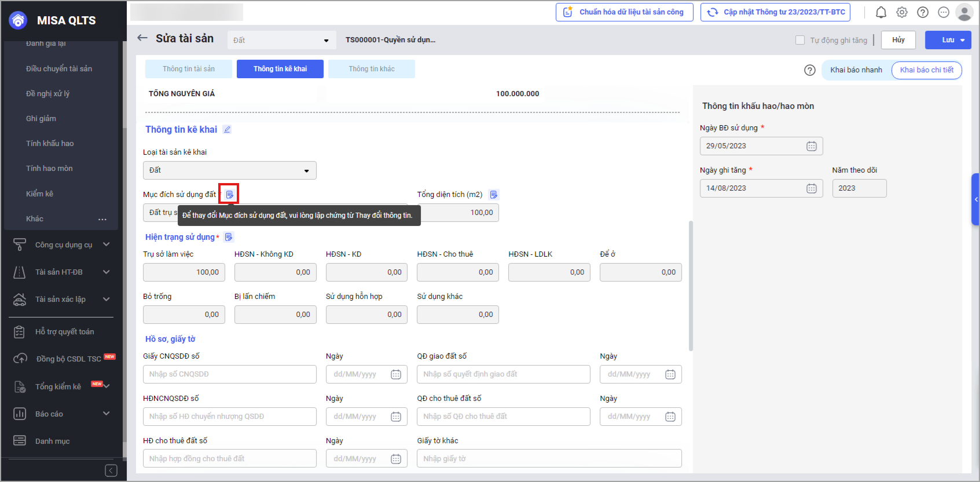Click the Giấy CNQSDĐ số input field
The width and height of the screenshot is (980, 482).
coord(230,374)
